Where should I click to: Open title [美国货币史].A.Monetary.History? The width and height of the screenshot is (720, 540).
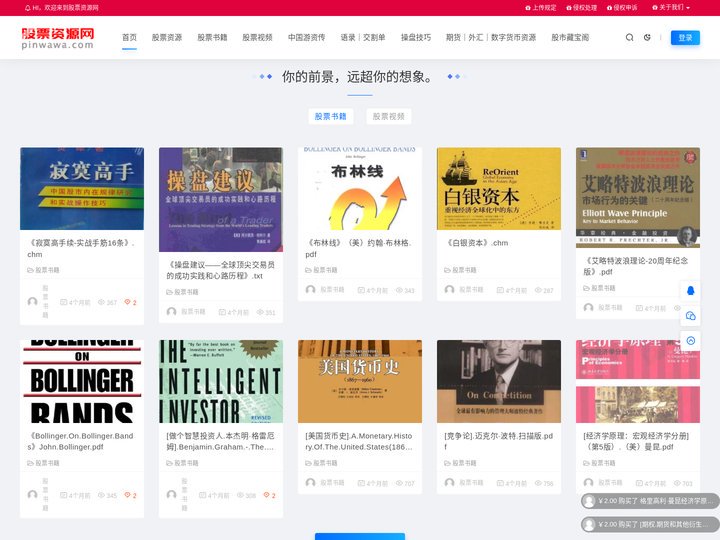point(359,441)
